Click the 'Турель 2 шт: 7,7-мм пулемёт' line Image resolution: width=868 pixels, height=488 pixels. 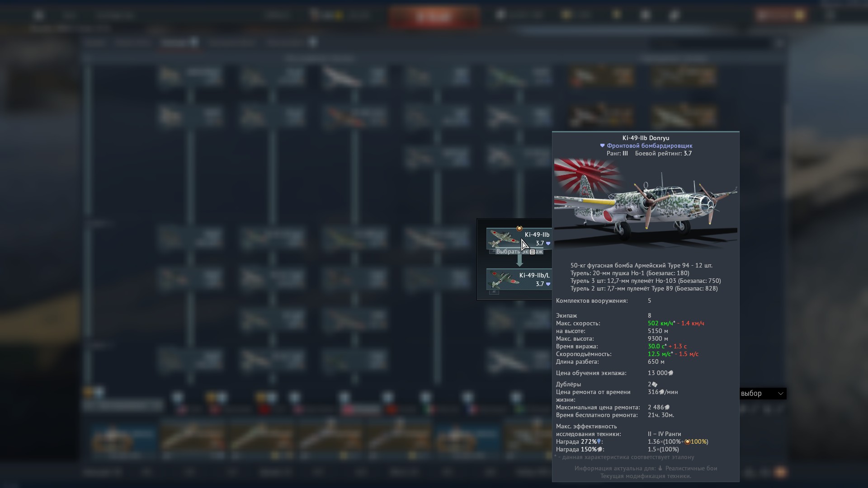(x=644, y=288)
